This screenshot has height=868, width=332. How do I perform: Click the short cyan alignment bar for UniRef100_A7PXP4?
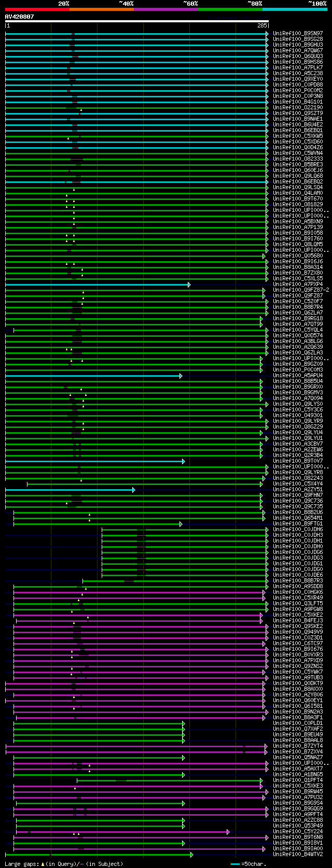(98, 284)
